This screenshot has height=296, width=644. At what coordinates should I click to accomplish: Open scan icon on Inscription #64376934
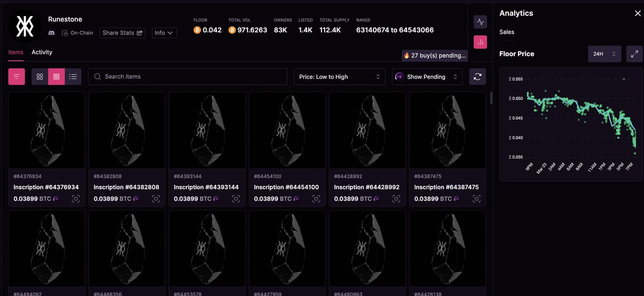(76, 199)
